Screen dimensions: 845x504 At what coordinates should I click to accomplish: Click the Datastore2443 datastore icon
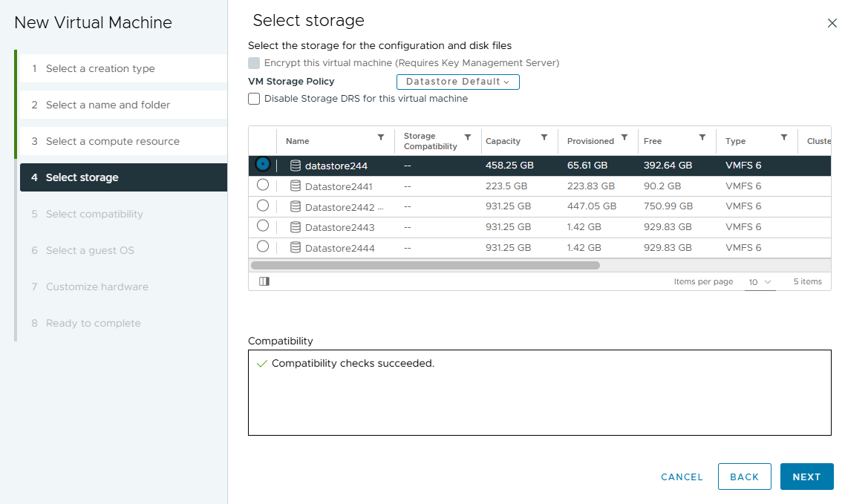[x=296, y=227]
